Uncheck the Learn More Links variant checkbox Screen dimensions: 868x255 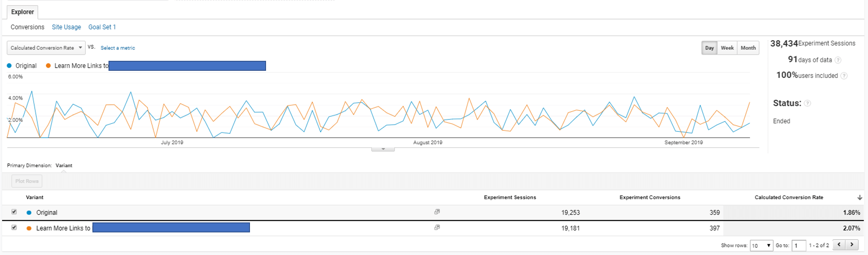coord(14,228)
